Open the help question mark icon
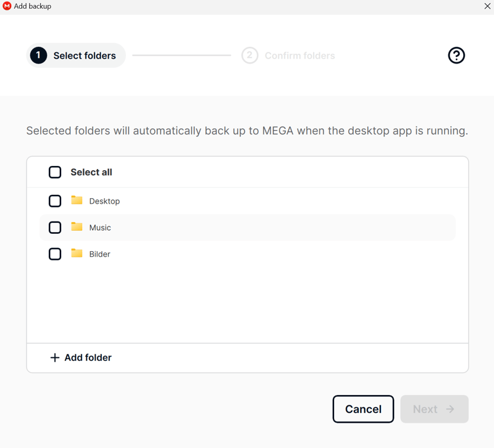The height and width of the screenshot is (448, 494). pos(456,56)
